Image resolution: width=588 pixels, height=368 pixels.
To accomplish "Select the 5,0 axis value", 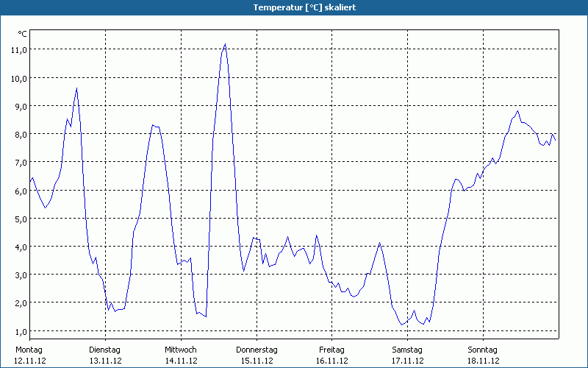I will tap(21, 219).
